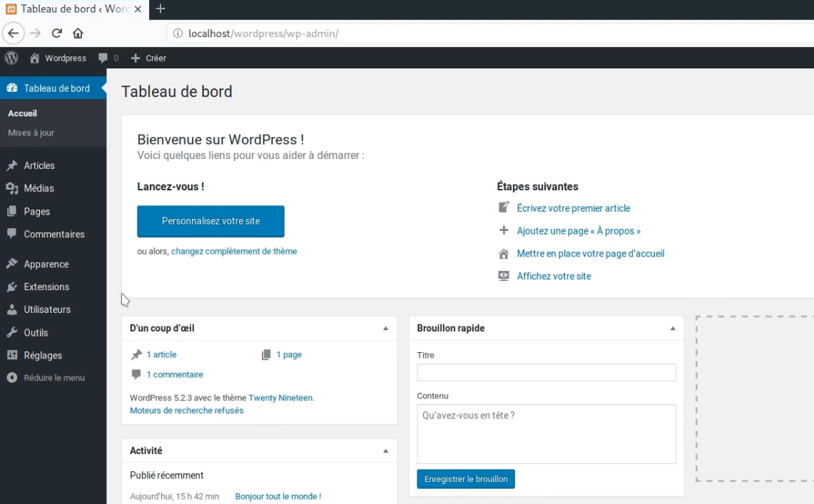Collapse the Activité panel

coord(386,451)
